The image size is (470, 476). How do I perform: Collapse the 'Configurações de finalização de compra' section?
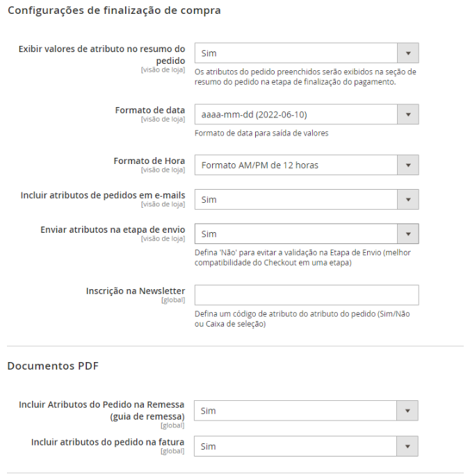tap(114, 11)
